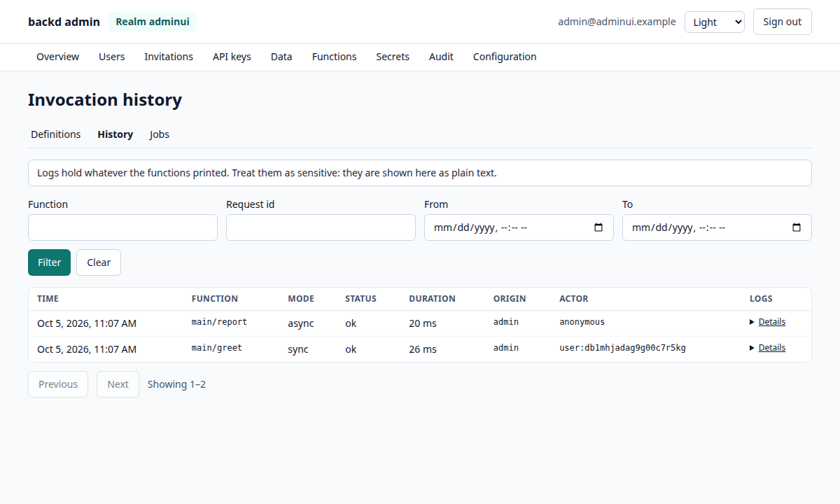840x504 pixels.
Task: Open the API keys page
Action: tap(232, 57)
